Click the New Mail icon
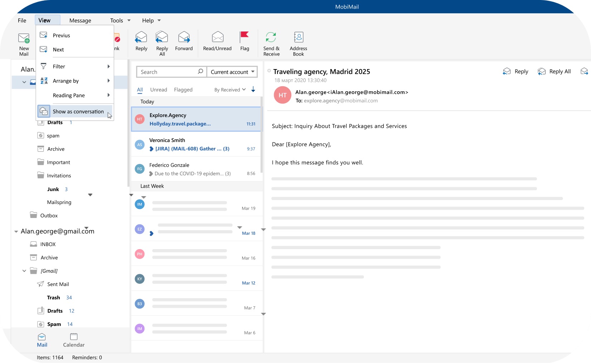This screenshot has width=591, height=364. pos(24,39)
